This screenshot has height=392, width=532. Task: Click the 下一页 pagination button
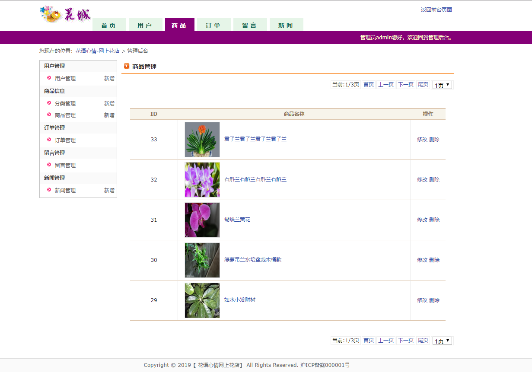(405, 85)
